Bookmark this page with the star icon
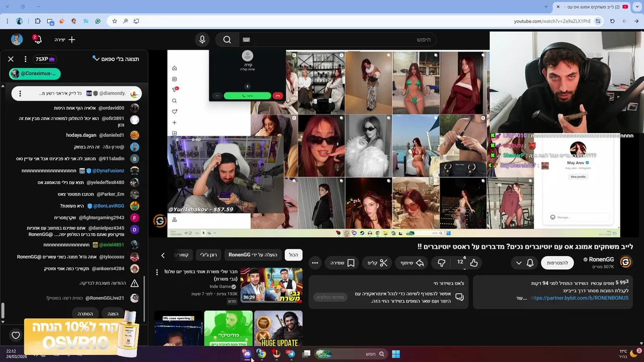The image size is (644, 362). pos(115,21)
